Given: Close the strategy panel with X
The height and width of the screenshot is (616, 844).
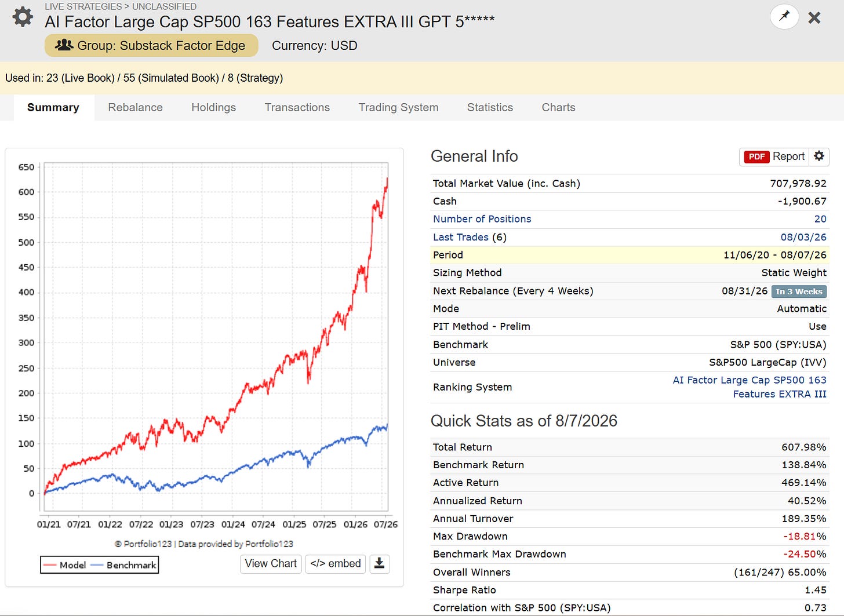Looking at the screenshot, I should (x=814, y=17).
